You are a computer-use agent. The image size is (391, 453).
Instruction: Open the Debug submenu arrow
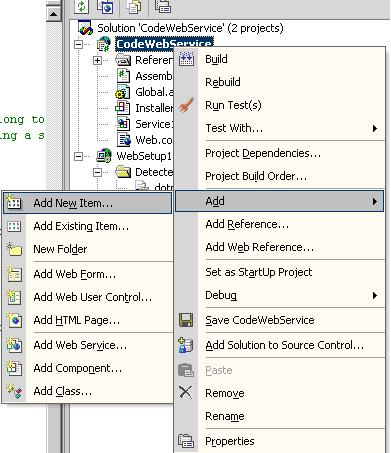(375, 295)
